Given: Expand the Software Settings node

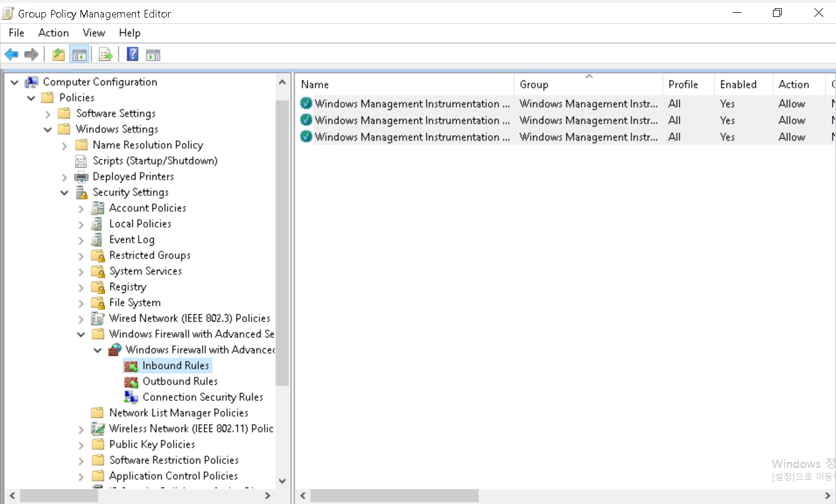Looking at the screenshot, I should click(48, 114).
